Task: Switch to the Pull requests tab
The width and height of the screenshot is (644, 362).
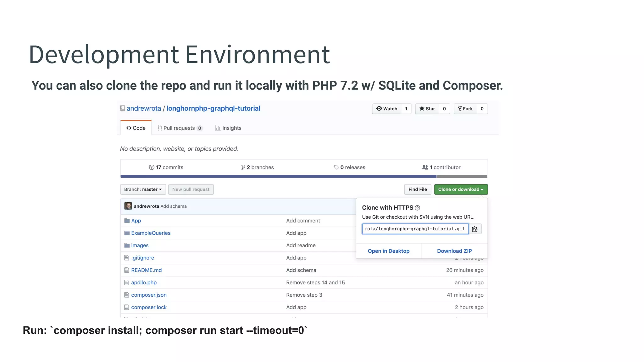Action: pos(180,128)
